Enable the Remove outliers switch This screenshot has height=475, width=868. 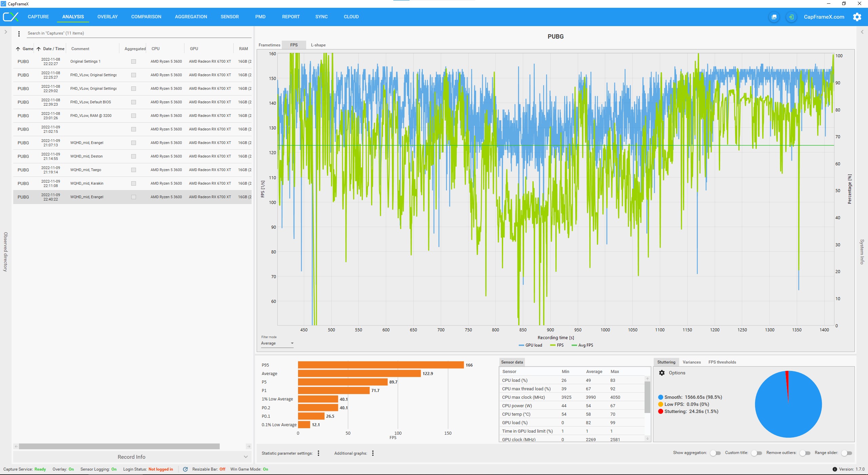tap(804, 453)
